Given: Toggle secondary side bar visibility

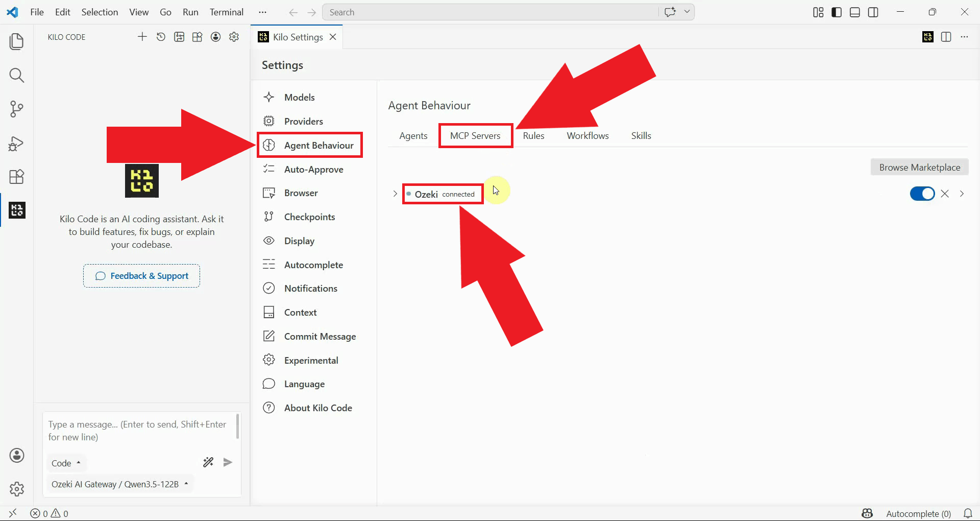Looking at the screenshot, I should click(873, 12).
